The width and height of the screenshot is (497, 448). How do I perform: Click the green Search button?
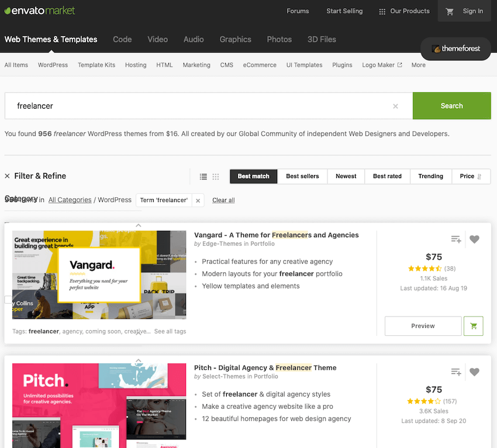pos(451,106)
